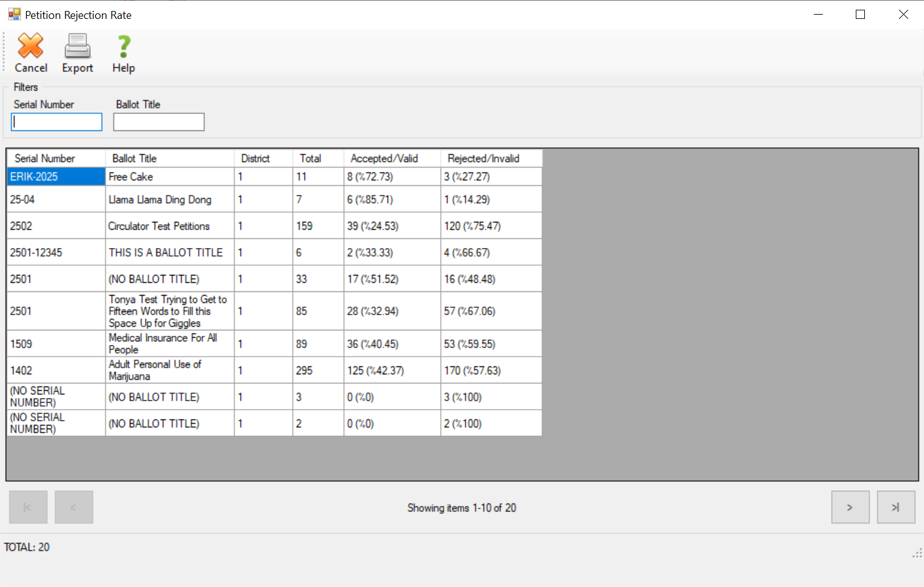Focus the Serial Number filter field
This screenshot has width=924, height=587.
[x=57, y=122]
